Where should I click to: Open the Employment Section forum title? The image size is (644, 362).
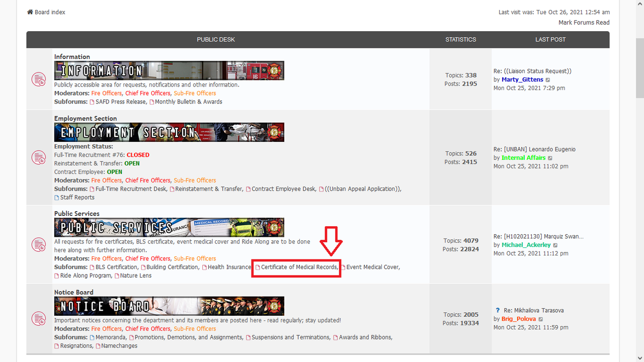click(x=86, y=119)
